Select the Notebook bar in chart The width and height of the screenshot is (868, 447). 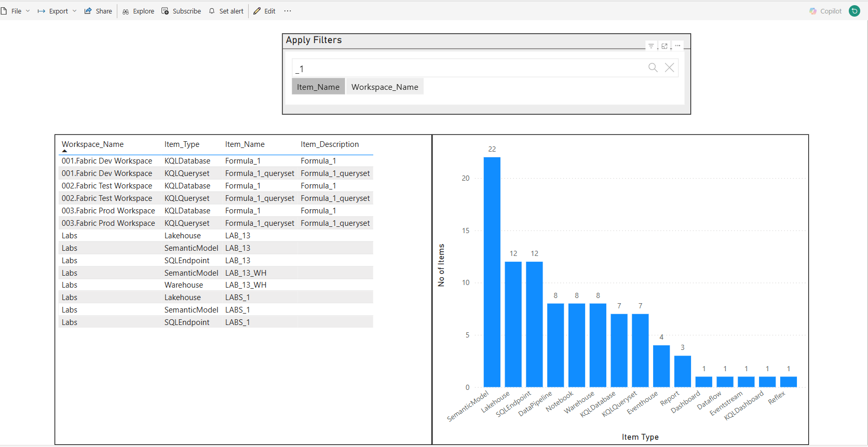click(577, 345)
